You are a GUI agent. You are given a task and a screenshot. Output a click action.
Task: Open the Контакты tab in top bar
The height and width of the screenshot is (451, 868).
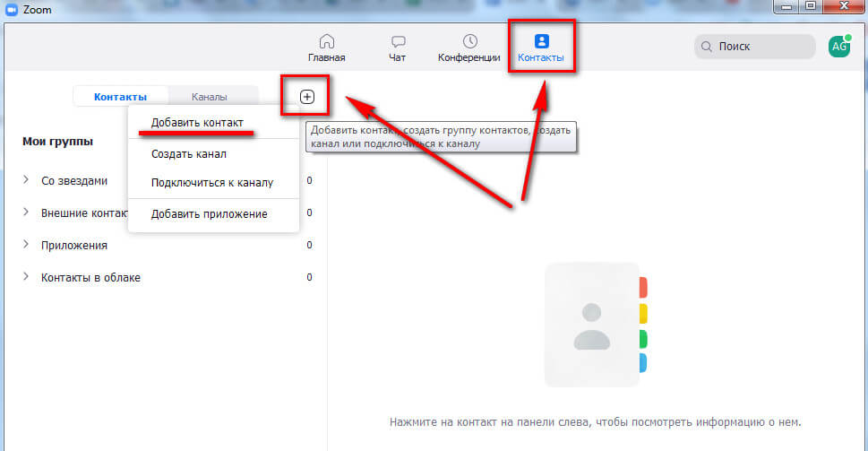(541, 48)
